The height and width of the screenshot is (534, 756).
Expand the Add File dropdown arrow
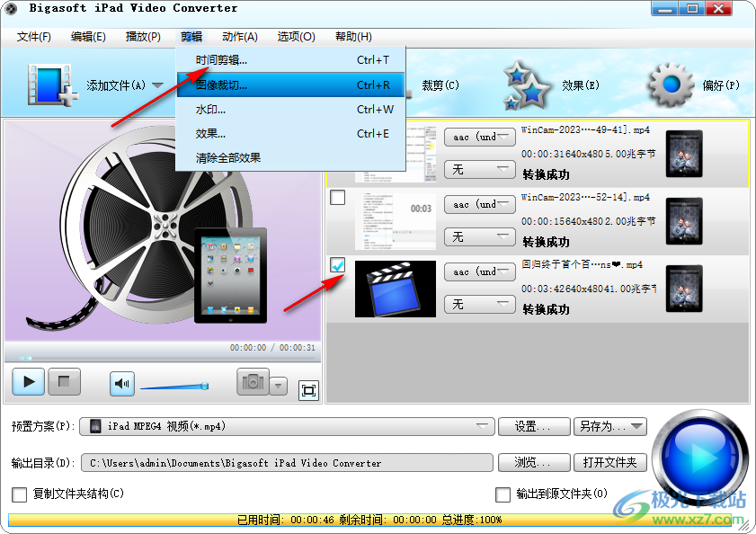pos(157,85)
